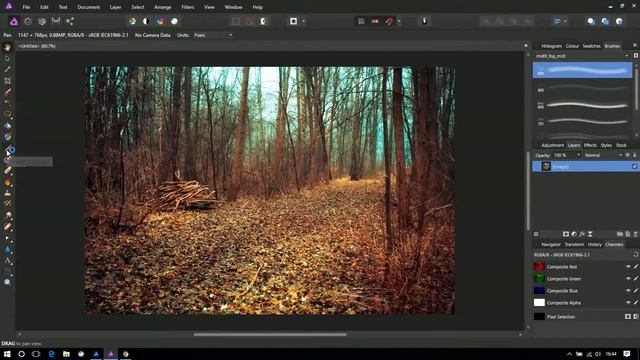
Task: Hide the Composite Blue channel
Action: 628,291
